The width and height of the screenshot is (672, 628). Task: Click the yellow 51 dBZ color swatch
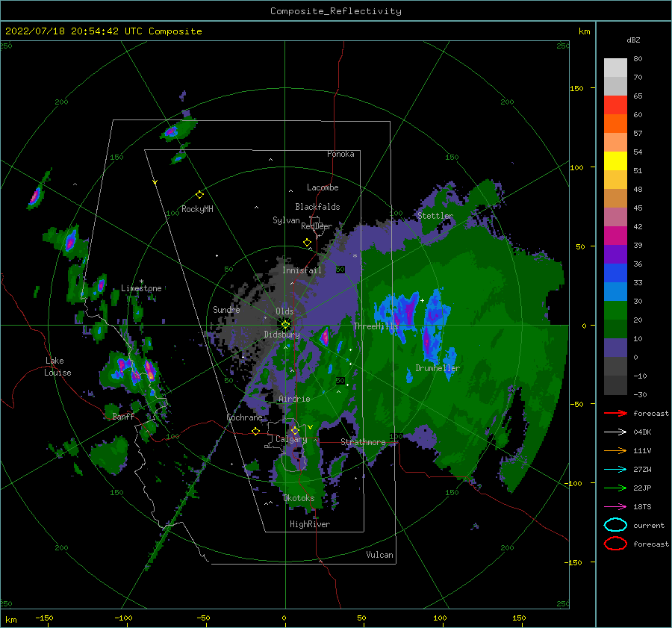pos(615,161)
